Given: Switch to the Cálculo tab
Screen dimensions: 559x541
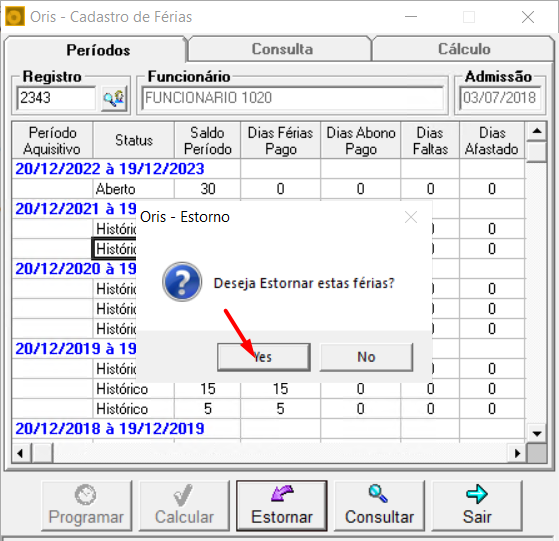Looking at the screenshot, I should pyautogui.click(x=463, y=49).
